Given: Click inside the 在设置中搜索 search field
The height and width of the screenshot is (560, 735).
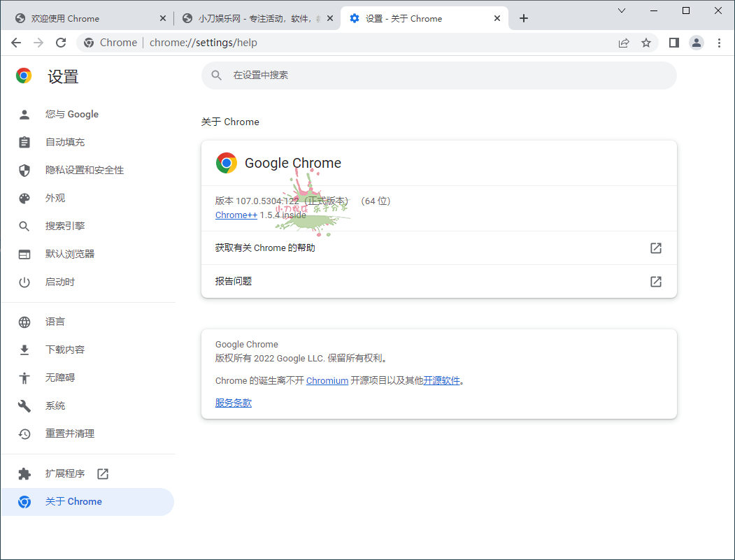Looking at the screenshot, I should [438, 76].
